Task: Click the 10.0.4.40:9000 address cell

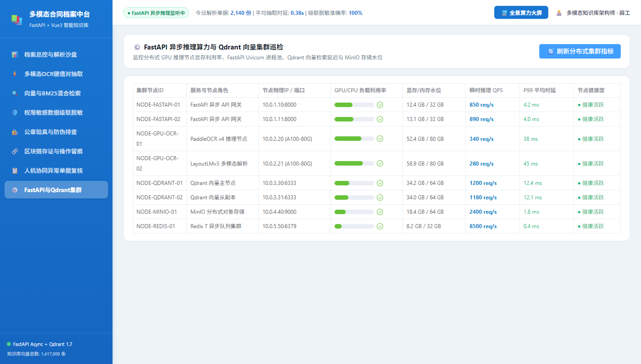Action: [x=295, y=212]
